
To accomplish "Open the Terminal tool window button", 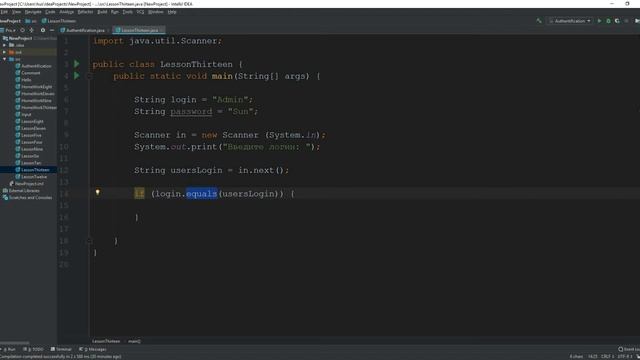I will tap(61, 349).
